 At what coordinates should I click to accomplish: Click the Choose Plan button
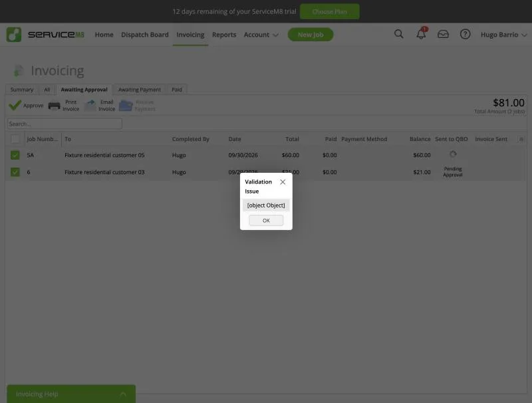pyautogui.click(x=329, y=11)
